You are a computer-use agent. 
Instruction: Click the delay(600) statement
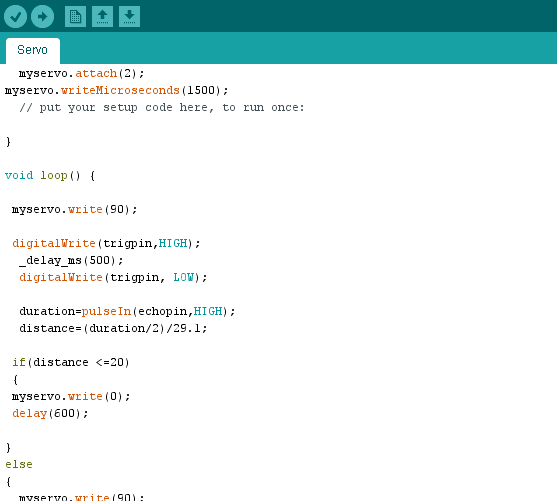pyautogui.click(x=50, y=413)
